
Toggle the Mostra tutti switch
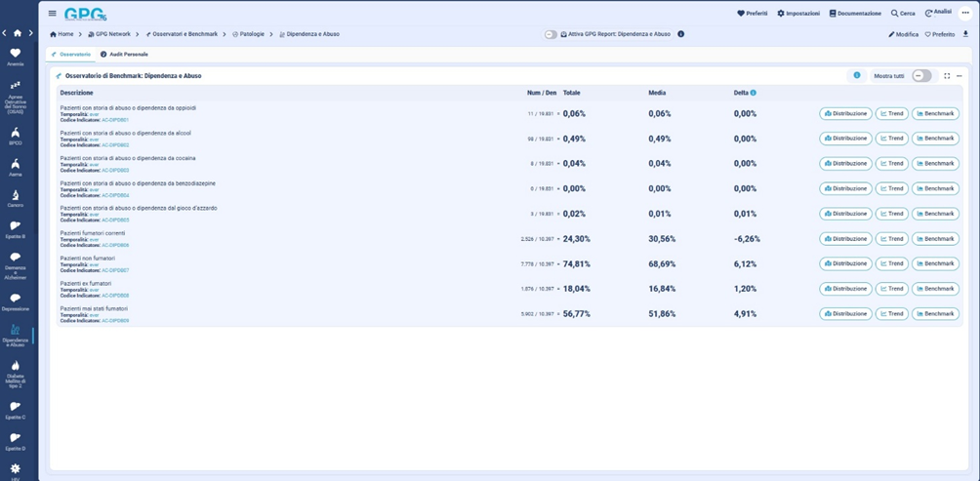(920, 75)
